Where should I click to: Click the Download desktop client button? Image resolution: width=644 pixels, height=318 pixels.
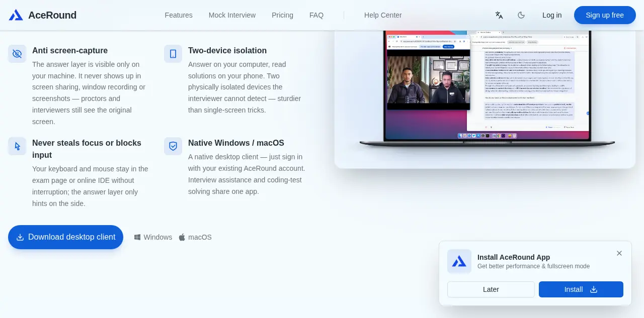tap(65, 237)
